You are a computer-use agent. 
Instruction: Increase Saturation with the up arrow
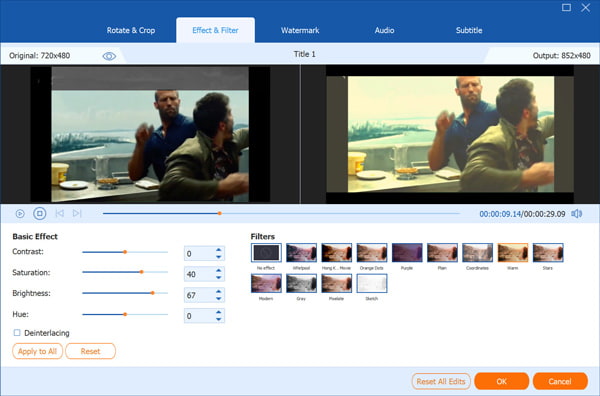pyautogui.click(x=218, y=271)
